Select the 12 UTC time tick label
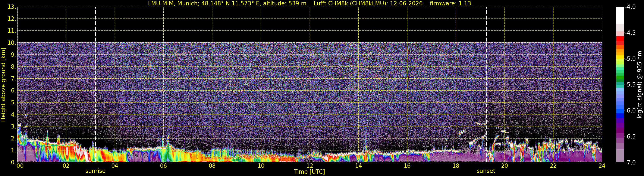Image resolution: width=644 pixels, height=176 pixels. click(x=310, y=166)
